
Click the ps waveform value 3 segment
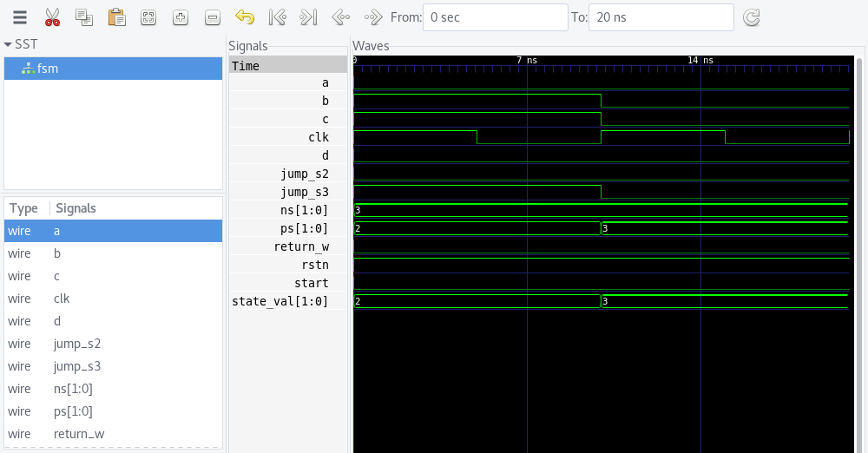(725, 228)
